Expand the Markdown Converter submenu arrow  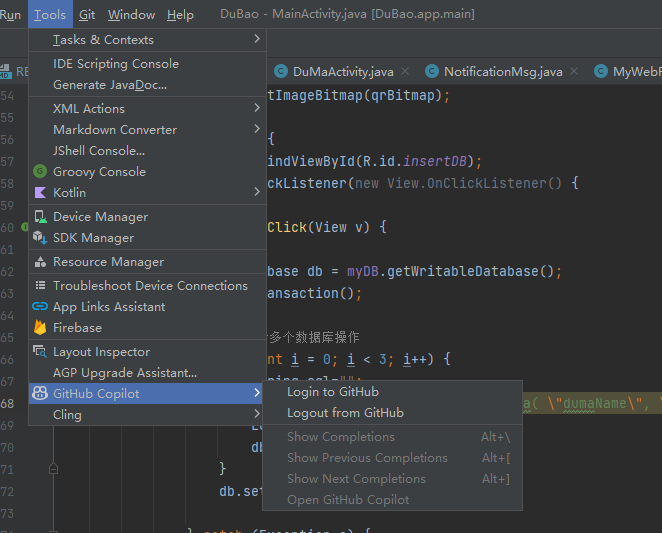pyautogui.click(x=257, y=129)
